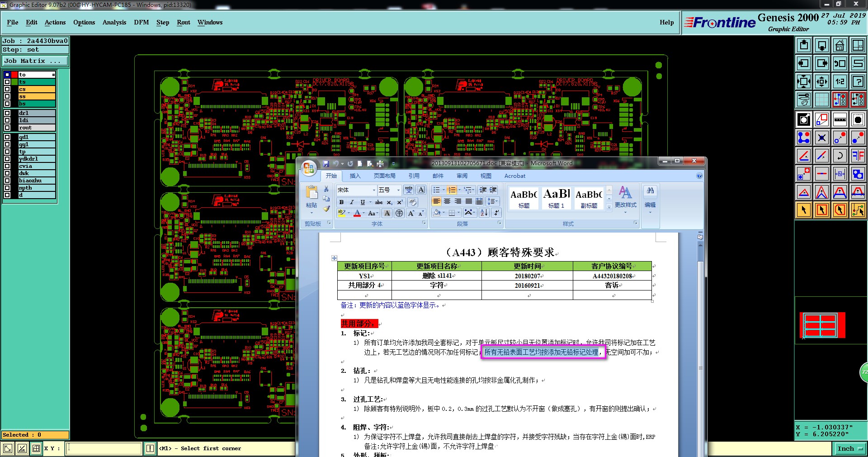The width and height of the screenshot is (868, 457).
Task: Click the Cut scissors icon in Word
Action: tap(326, 189)
